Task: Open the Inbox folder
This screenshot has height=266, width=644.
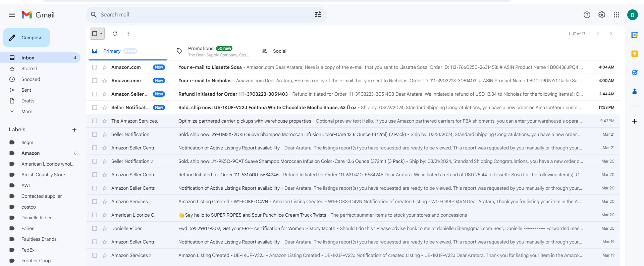Action: pos(40,58)
